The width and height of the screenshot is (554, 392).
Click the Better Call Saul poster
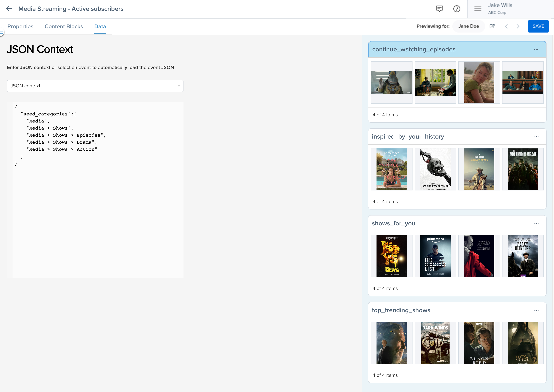[479, 256]
